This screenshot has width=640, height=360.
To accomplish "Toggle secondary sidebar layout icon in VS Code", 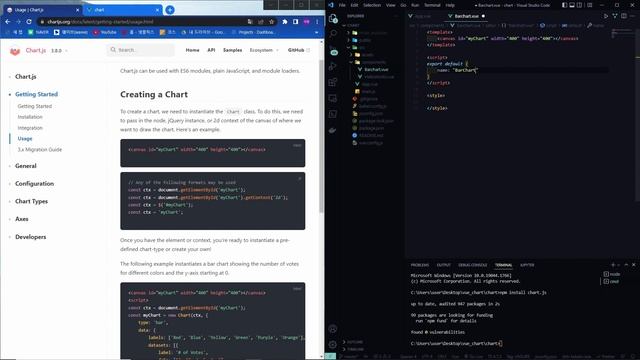I will tap(580, 5).
